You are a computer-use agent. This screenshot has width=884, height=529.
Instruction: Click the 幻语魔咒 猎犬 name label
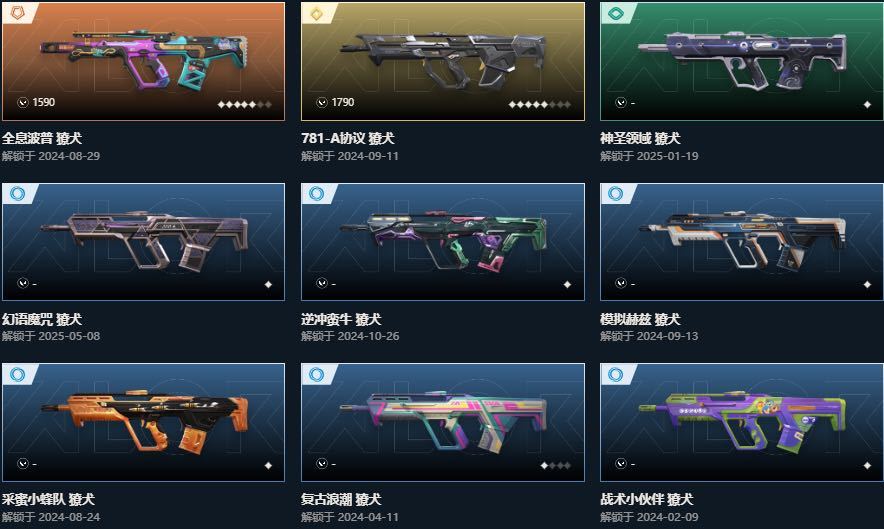coord(42,319)
